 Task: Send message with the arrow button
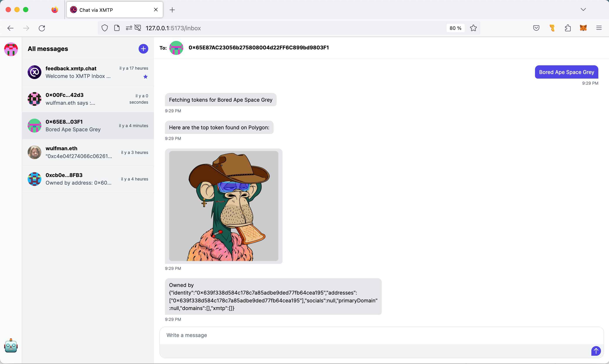tap(596, 351)
